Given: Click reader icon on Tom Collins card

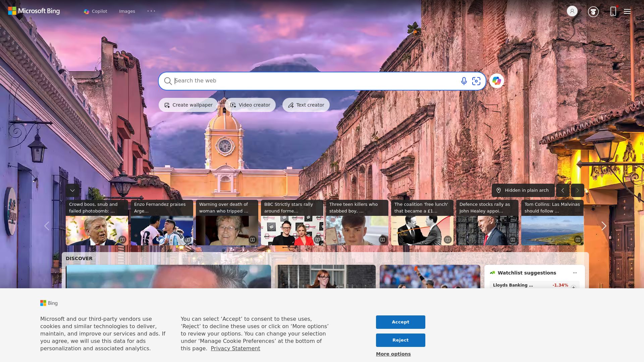Looking at the screenshot, I should pos(578,240).
